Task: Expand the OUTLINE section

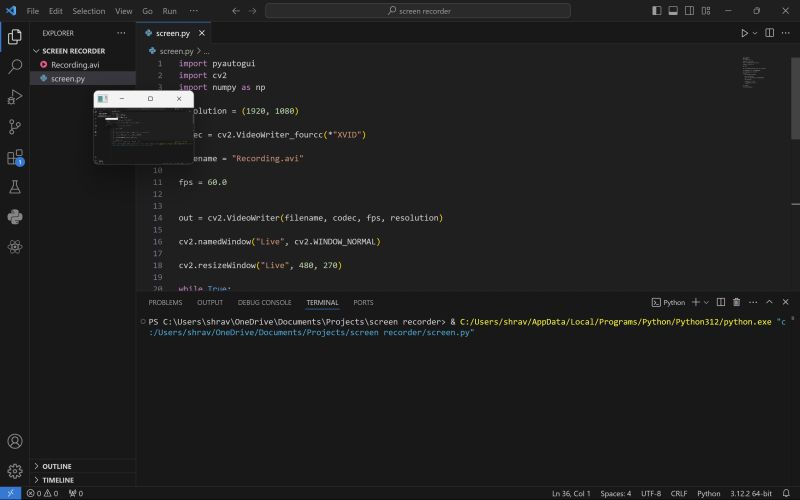Action: pyautogui.click(x=56, y=466)
